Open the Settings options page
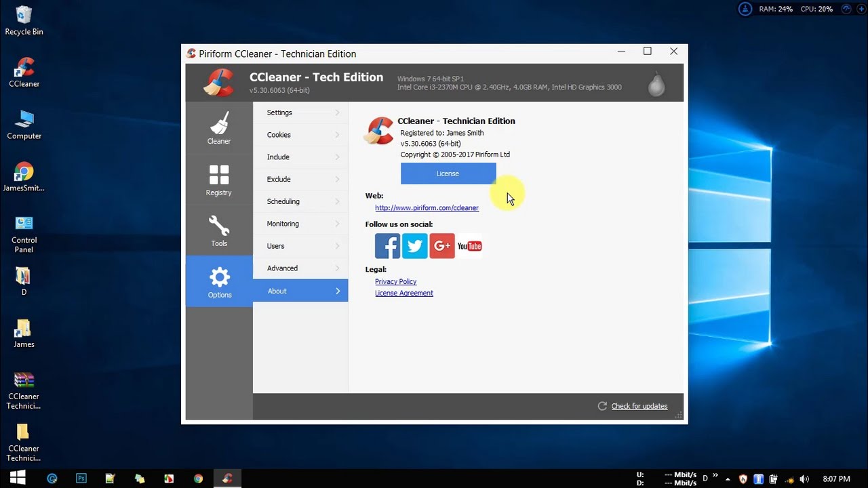Screen dimensions: 868x488 point(300,113)
